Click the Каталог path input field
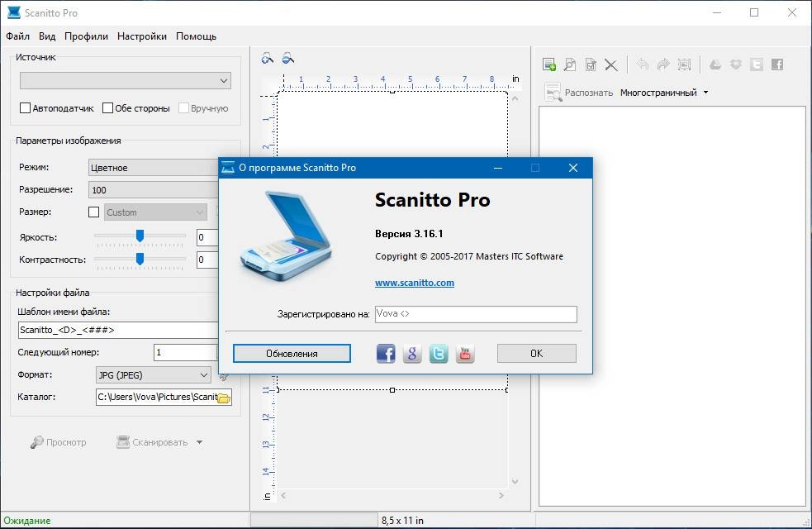This screenshot has height=529, width=812. tap(156, 398)
